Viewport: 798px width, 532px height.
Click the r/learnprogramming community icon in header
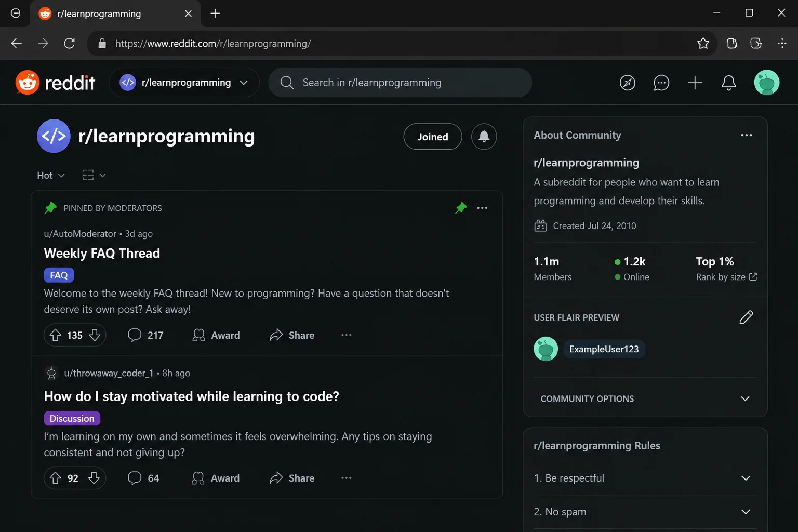128,83
